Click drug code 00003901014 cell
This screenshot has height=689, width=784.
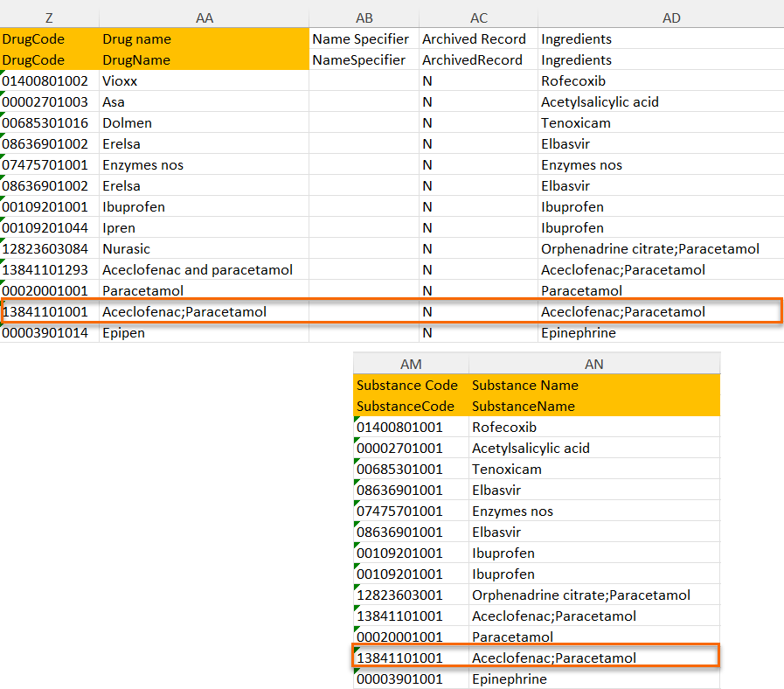click(50, 333)
